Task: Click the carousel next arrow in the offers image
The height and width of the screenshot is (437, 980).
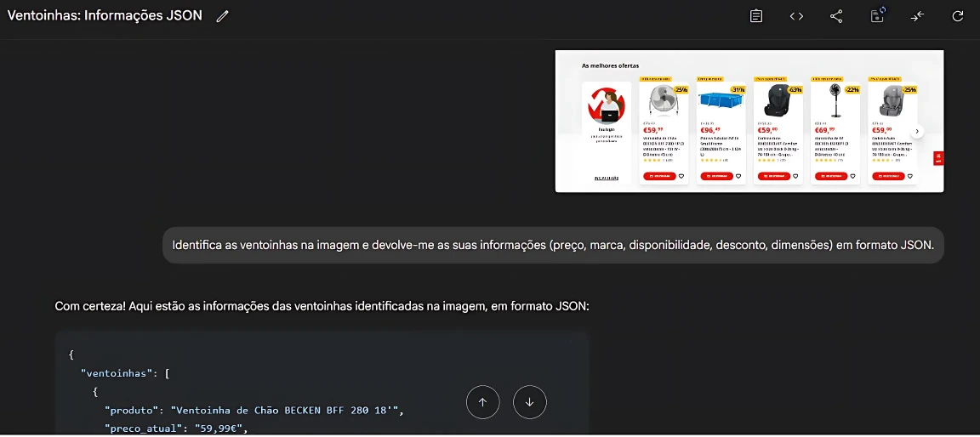Action: [x=917, y=132]
